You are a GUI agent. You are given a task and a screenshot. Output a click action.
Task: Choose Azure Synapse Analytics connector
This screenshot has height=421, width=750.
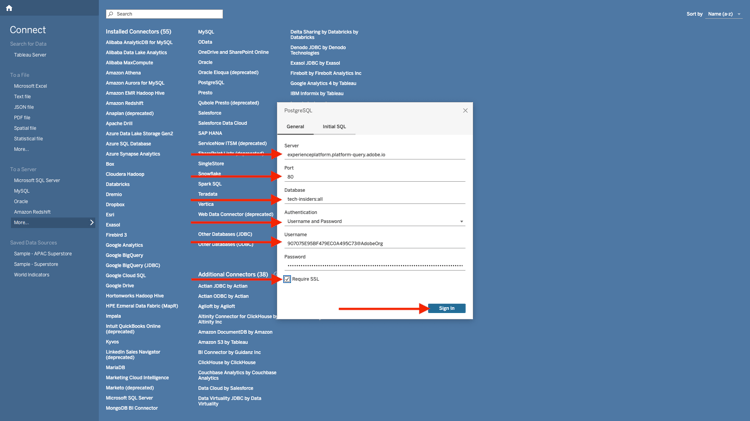pyautogui.click(x=133, y=154)
